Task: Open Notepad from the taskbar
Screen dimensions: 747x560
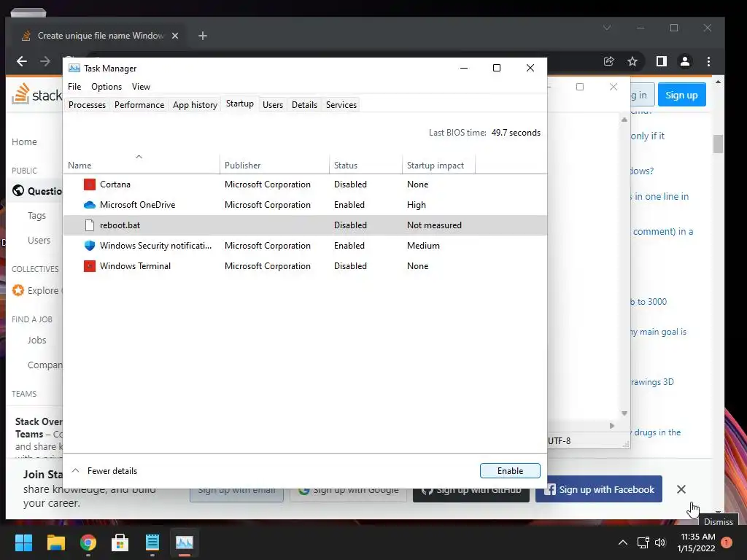Action: [152, 542]
